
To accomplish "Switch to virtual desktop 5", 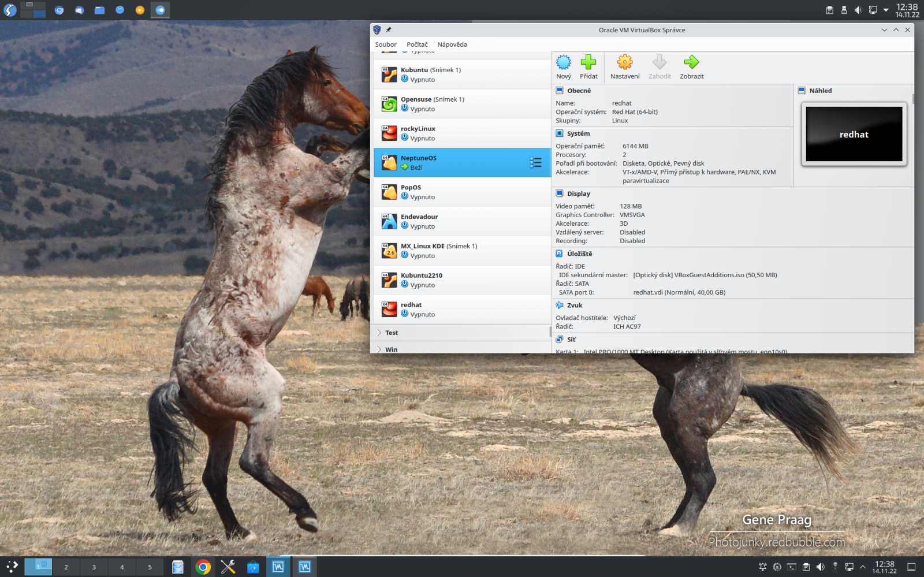I will click(150, 567).
